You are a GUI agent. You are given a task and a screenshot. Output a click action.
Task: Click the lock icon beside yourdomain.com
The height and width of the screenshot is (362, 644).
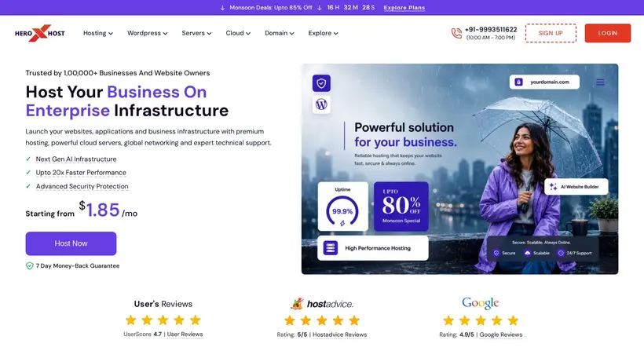pos(518,82)
